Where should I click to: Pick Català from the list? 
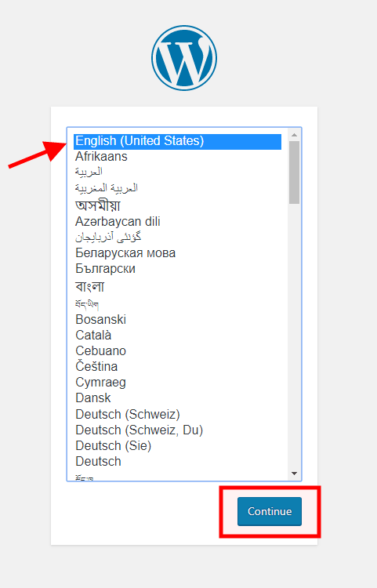point(177,336)
